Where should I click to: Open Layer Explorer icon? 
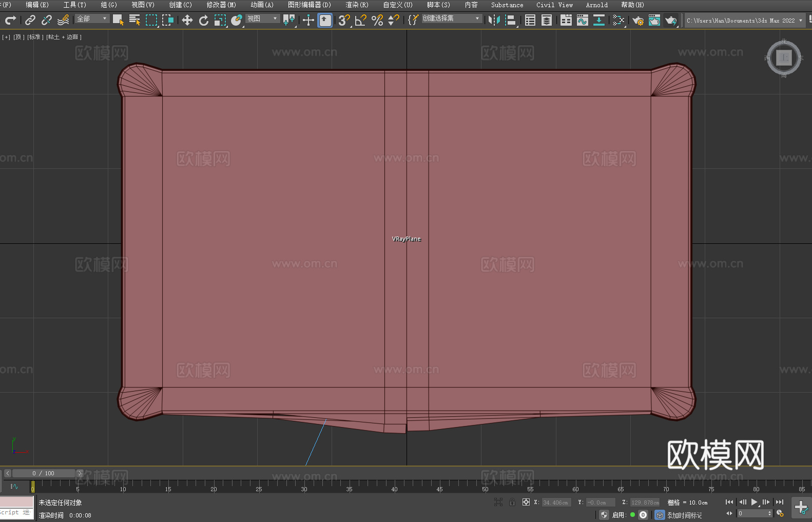(547, 20)
